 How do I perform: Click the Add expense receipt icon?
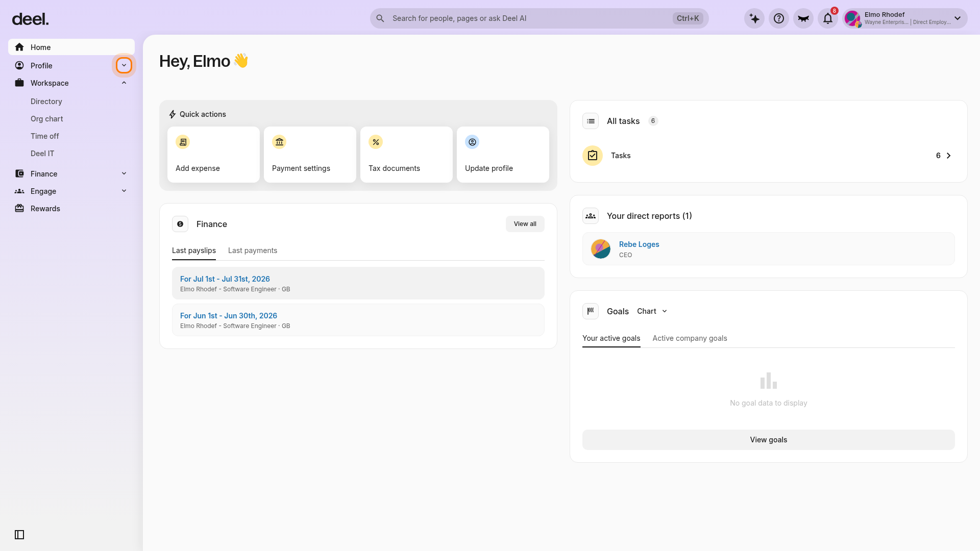point(183,142)
